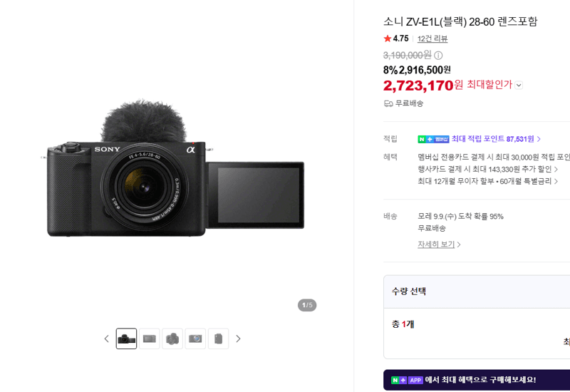The image size is (570, 392).
Task: Click the main Sony camera product image
Action: [172, 169]
